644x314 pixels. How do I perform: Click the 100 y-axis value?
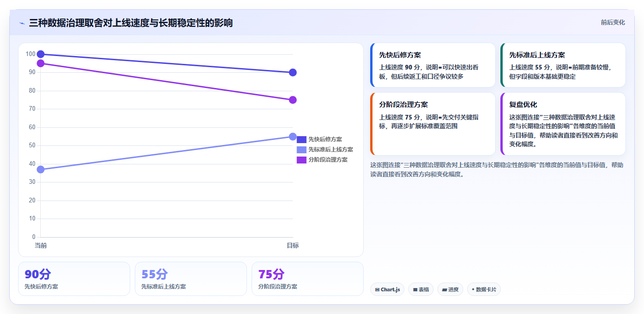(31, 54)
